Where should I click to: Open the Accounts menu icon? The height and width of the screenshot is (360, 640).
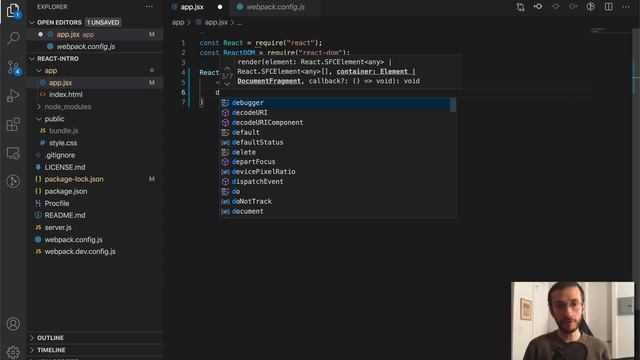13,324
